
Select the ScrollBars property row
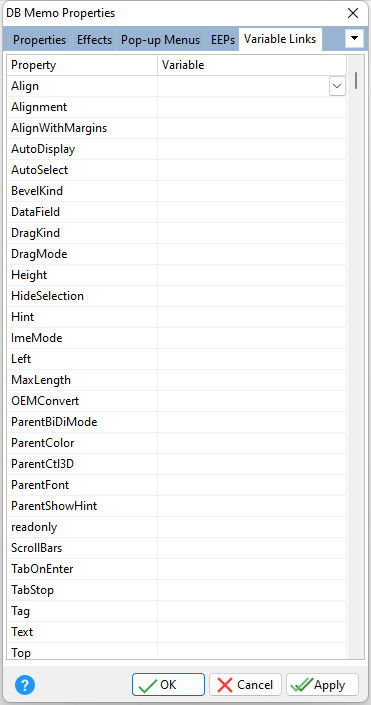point(177,548)
